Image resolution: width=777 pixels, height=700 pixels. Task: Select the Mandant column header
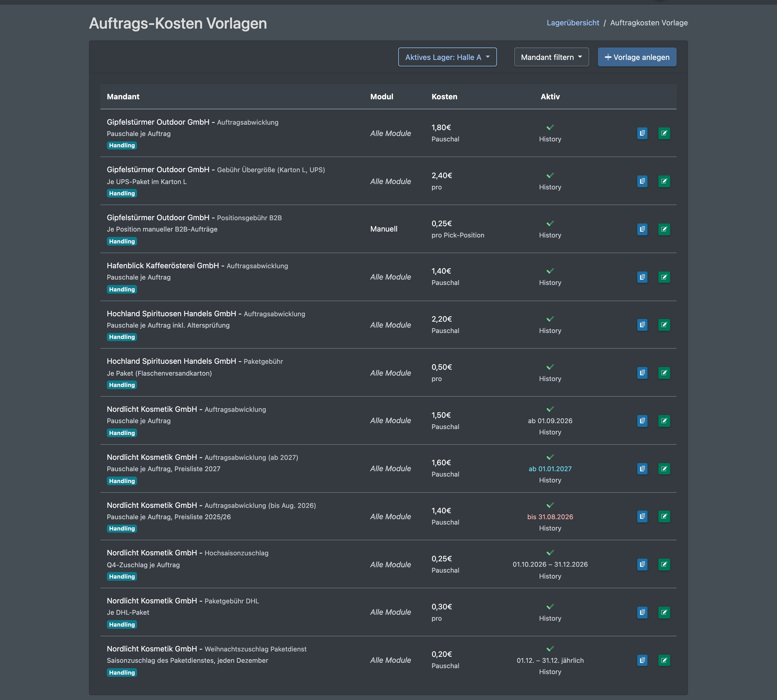[123, 97]
